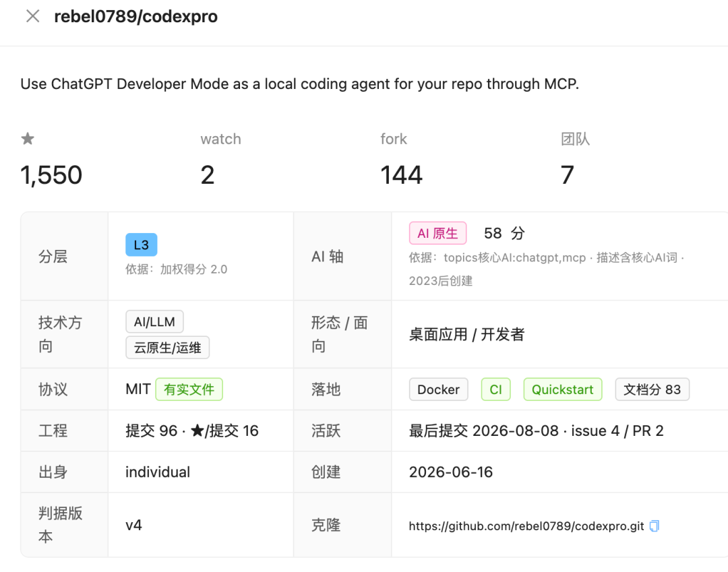Click the 团队 count 7
Image resolution: width=728 pixels, height=572 pixels.
(567, 175)
